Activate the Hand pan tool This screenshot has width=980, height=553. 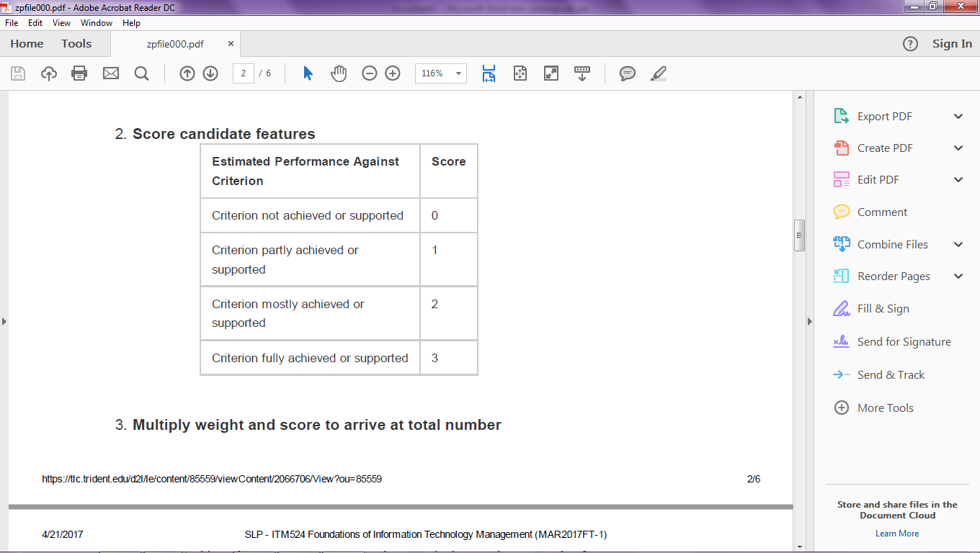tap(339, 73)
